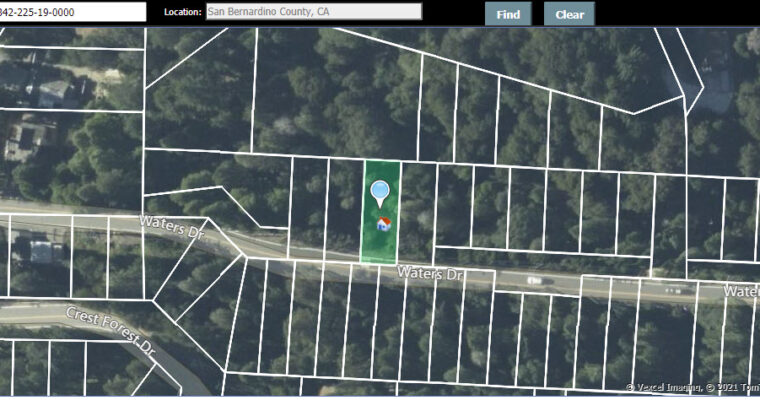Screen dimensions: 760x400
Task: Click the parcel number field 842-225-19-0000
Action: click(70, 12)
